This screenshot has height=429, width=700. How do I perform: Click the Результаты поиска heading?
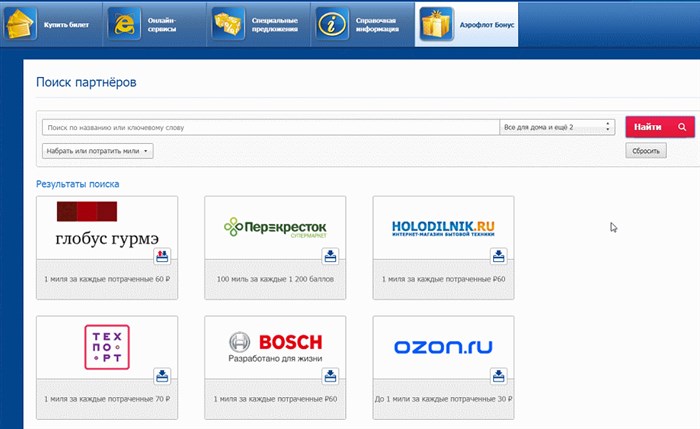[78, 184]
